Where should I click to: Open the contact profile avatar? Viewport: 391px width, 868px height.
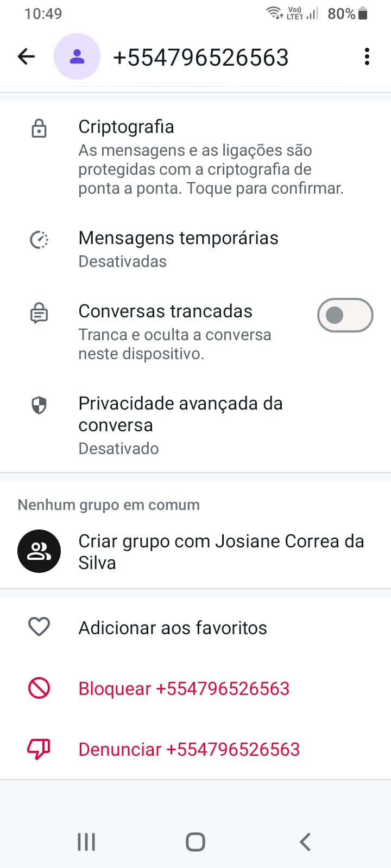77,56
